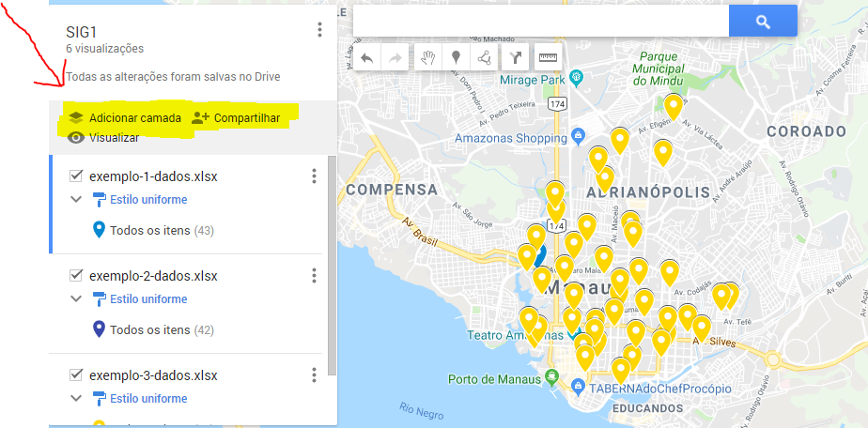The image size is (868, 428).
Task: Click exemplo-3-dados.xlsx layer name
Action: coord(153,375)
